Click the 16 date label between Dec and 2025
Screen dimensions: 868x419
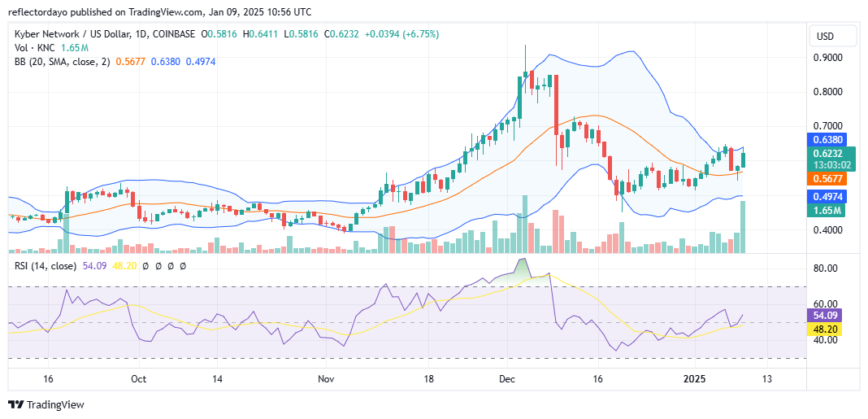pyautogui.click(x=598, y=380)
